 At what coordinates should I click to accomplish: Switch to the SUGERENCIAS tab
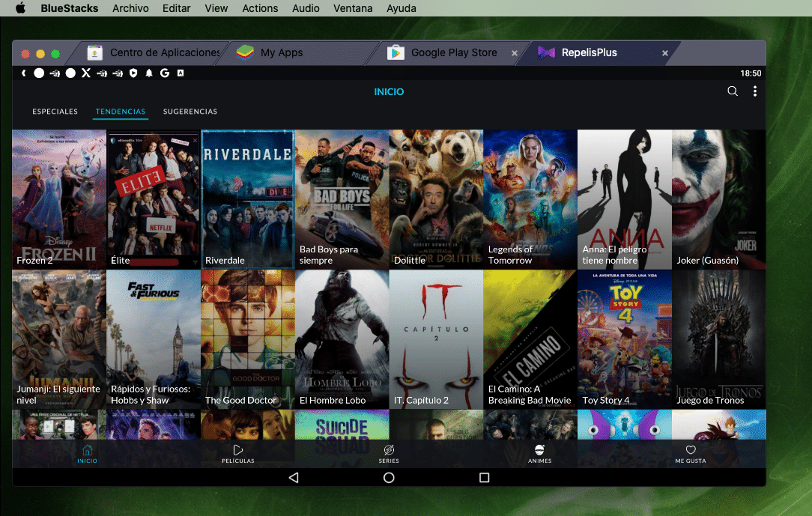190,111
